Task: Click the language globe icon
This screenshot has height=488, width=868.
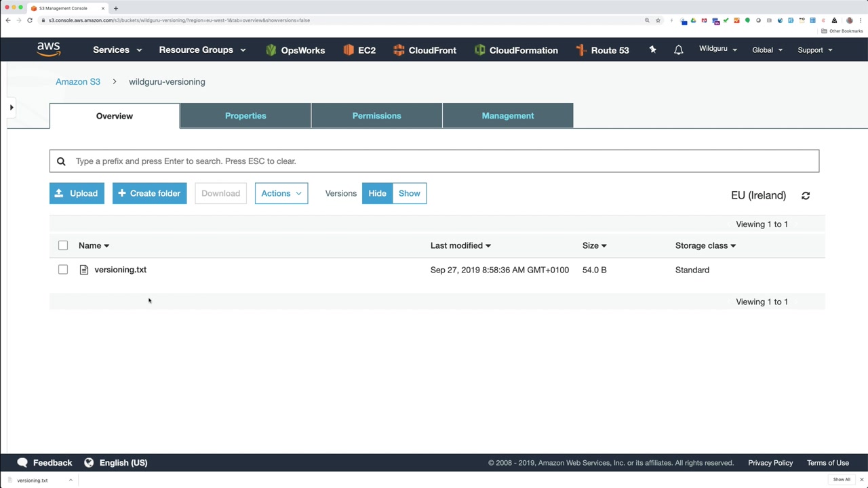Action: pyautogui.click(x=89, y=462)
